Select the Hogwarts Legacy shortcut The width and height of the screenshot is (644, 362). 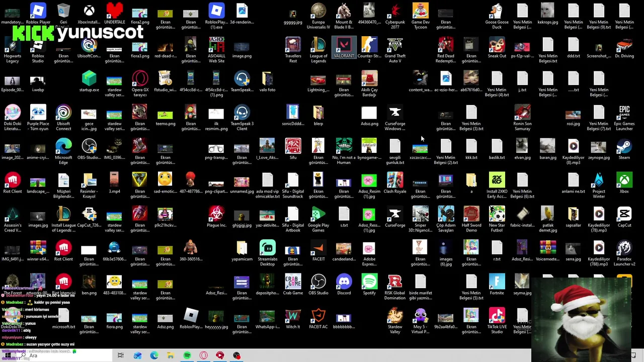[13, 50]
